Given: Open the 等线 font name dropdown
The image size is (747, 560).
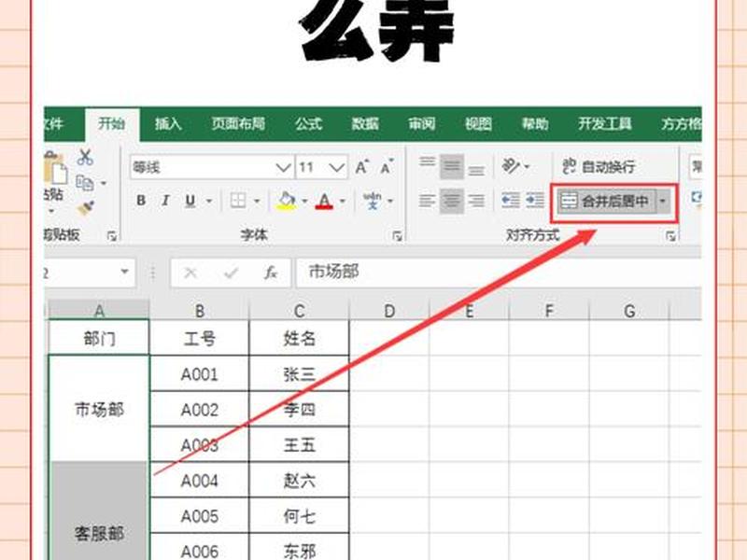Looking at the screenshot, I should [x=283, y=168].
